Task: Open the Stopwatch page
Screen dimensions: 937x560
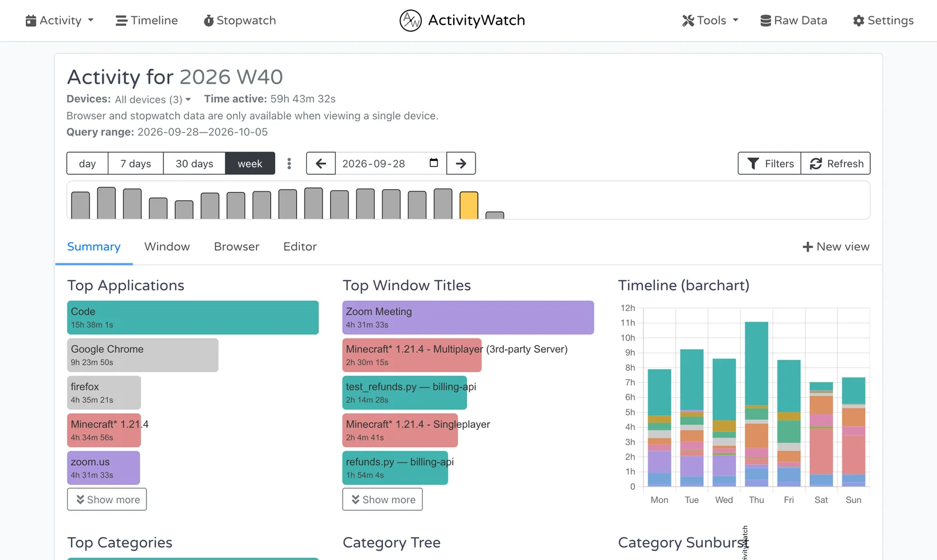Action: [240, 20]
